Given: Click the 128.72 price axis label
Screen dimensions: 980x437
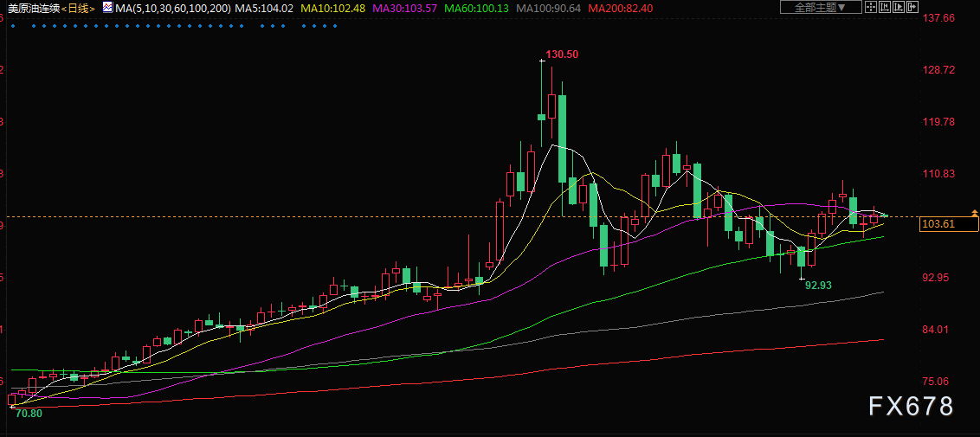Looking at the screenshot, I should [938, 69].
